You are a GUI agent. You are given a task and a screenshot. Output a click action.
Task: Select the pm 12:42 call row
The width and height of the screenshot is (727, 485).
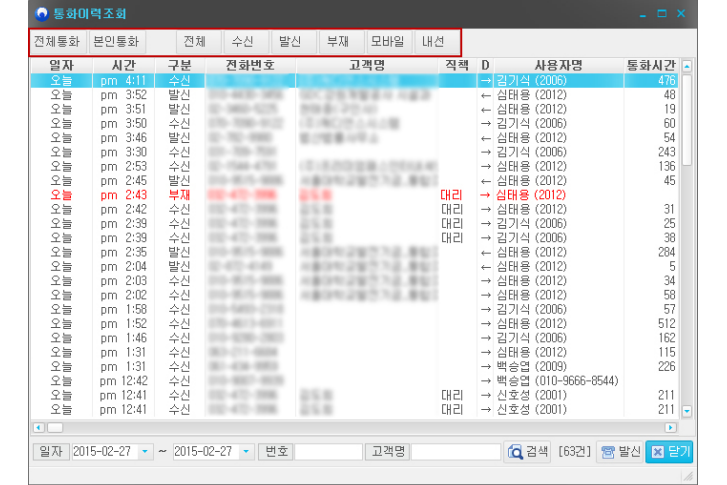[355, 381]
